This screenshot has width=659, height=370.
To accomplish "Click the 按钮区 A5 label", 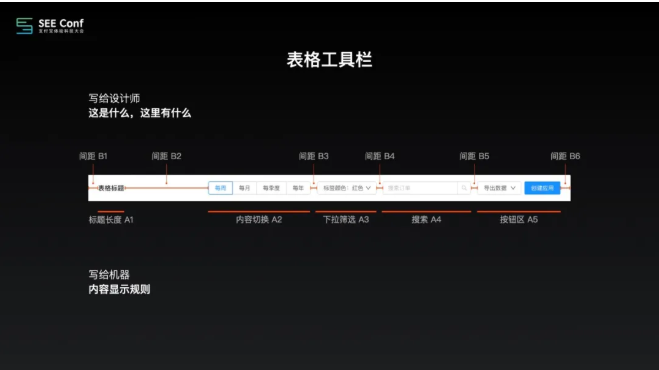I will point(519,219).
